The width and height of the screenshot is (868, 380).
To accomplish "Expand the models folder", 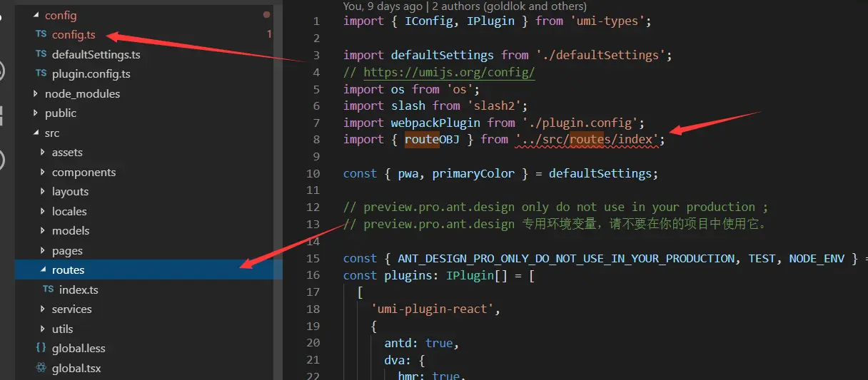I will (44, 231).
